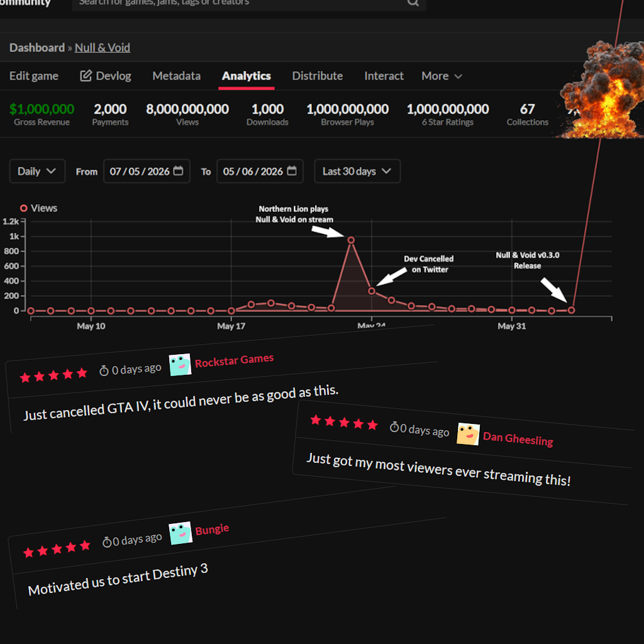Click the Bungie review star rating
The width and height of the screenshot is (644, 644).
(57, 548)
